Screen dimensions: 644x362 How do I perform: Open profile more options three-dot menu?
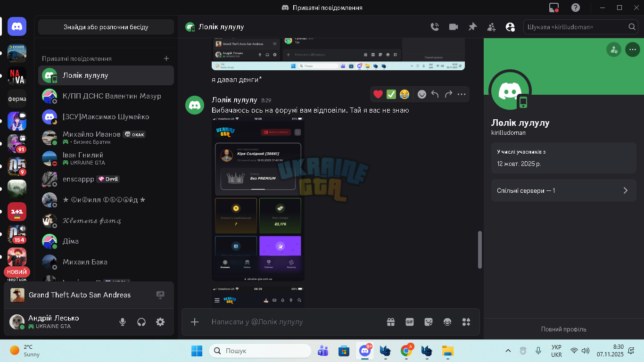[x=632, y=49]
